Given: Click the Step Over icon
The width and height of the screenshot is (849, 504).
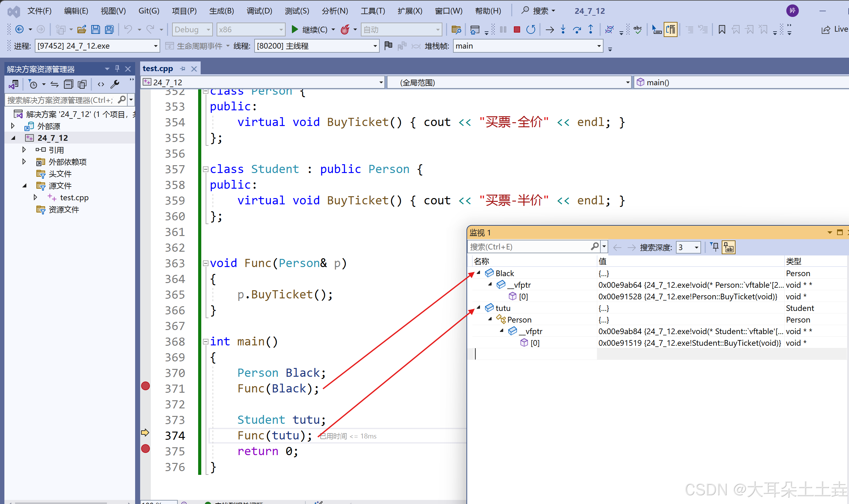Looking at the screenshot, I should [x=577, y=30].
